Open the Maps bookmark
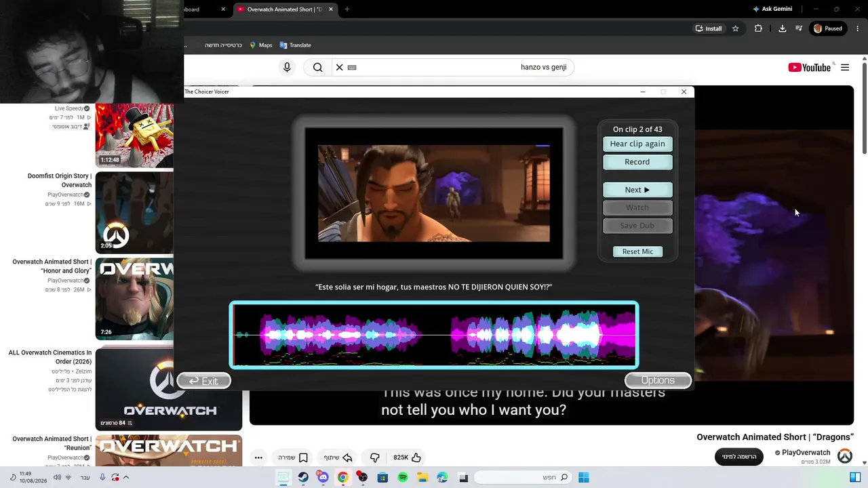Image resolution: width=868 pixels, height=488 pixels. pos(260,45)
